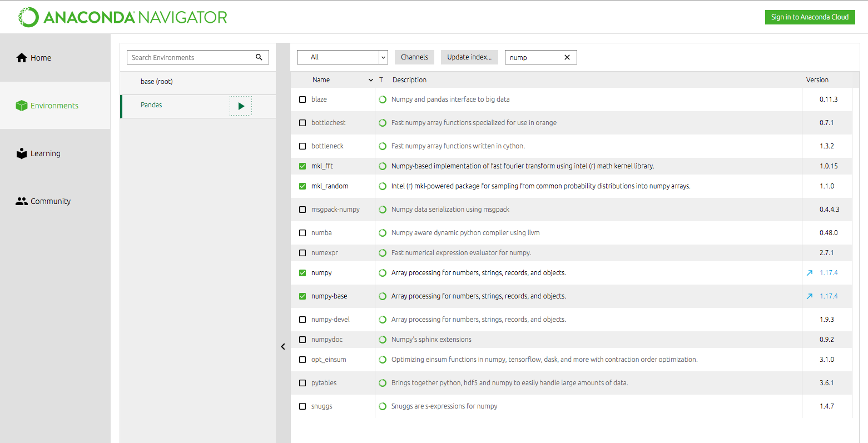Check the snuggs package checkbox
The height and width of the screenshot is (443, 868).
302,406
